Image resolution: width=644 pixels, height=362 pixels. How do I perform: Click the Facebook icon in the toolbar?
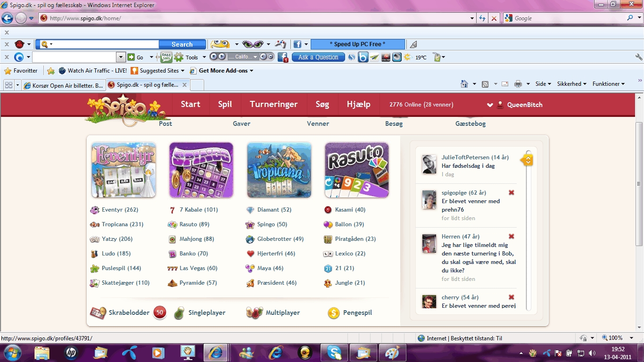(x=297, y=44)
